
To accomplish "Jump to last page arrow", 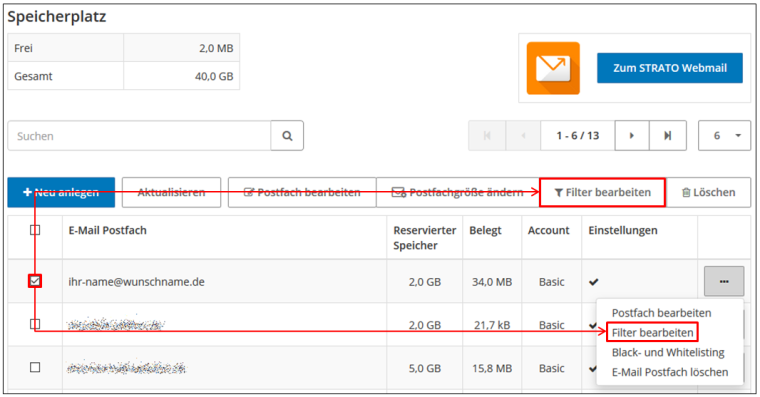I will tap(667, 136).
